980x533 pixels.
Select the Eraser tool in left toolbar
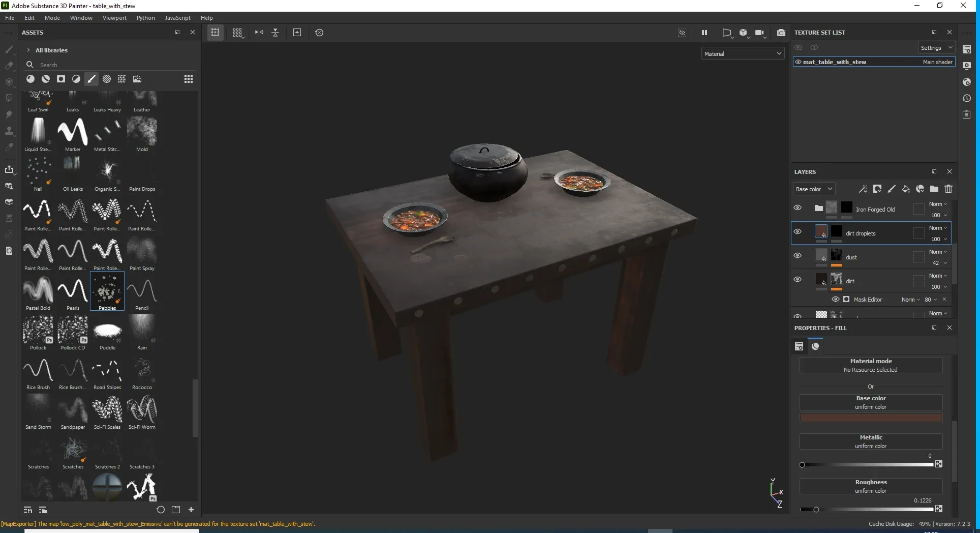click(x=9, y=66)
